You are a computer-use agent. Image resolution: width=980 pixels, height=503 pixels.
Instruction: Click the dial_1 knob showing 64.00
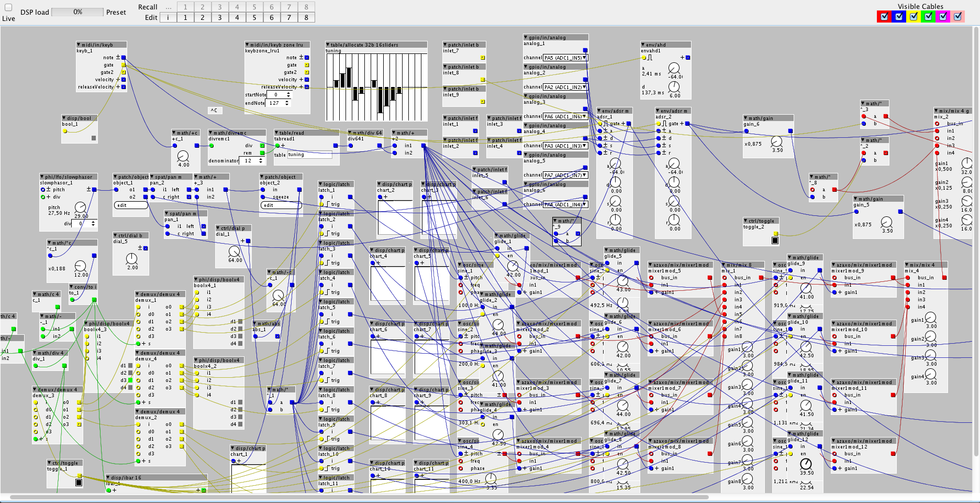click(x=235, y=251)
